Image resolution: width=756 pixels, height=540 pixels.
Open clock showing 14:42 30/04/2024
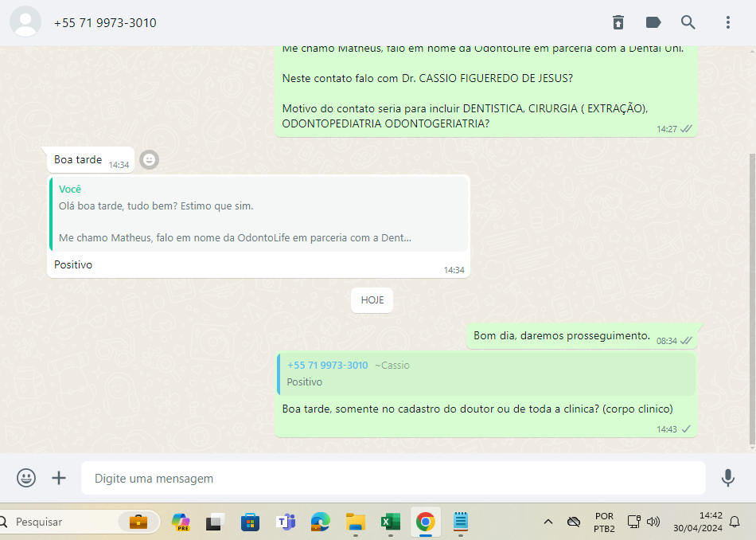pos(698,522)
